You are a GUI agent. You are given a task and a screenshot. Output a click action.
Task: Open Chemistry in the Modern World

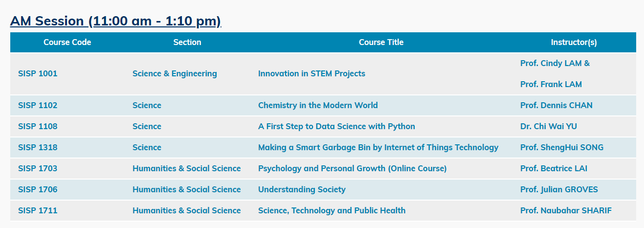pyautogui.click(x=318, y=105)
